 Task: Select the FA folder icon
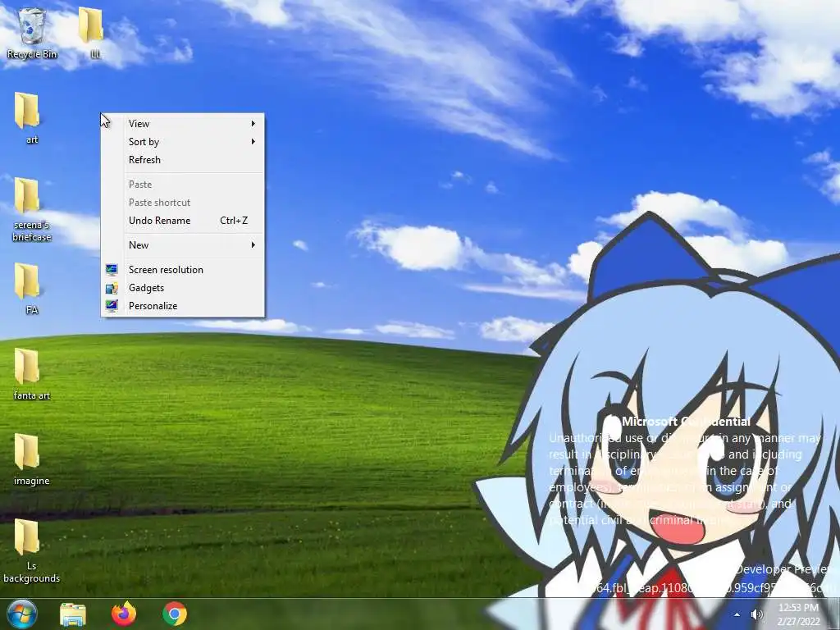point(28,289)
